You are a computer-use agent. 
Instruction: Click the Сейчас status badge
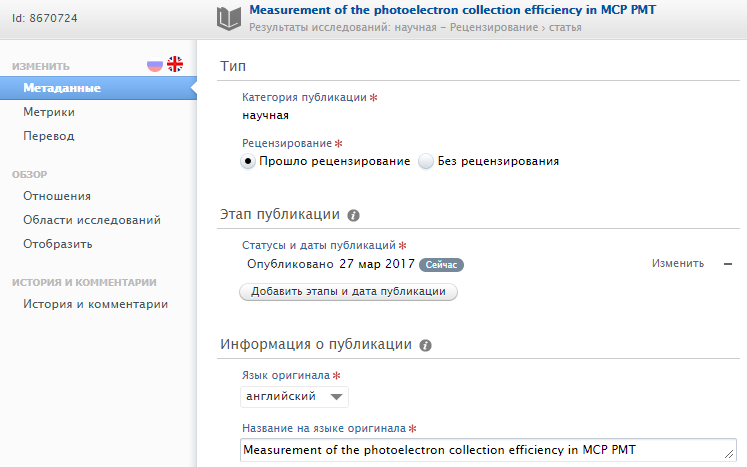(441, 265)
